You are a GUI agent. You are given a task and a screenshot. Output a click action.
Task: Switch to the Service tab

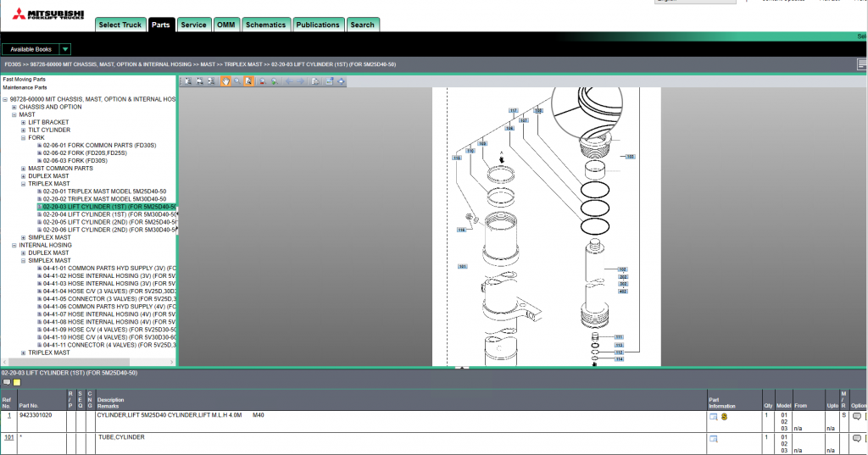pos(194,25)
